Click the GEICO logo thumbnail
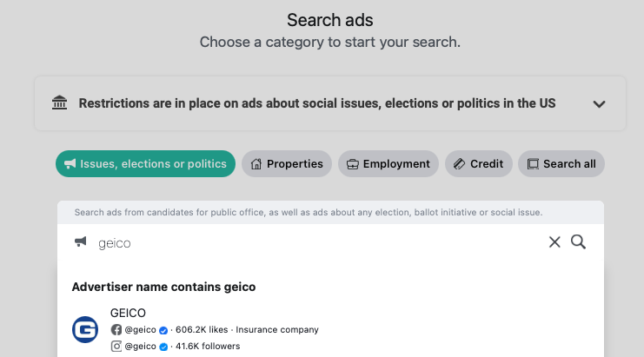 (85, 329)
